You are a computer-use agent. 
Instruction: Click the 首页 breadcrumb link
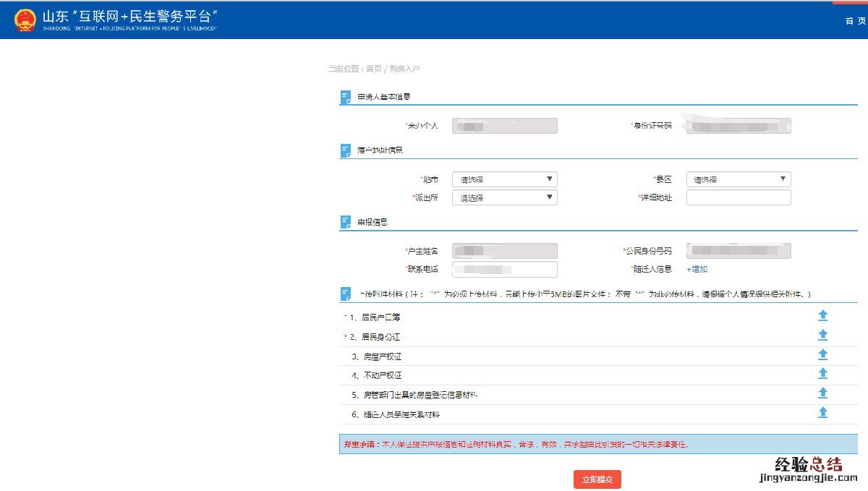tap(373, 69)
